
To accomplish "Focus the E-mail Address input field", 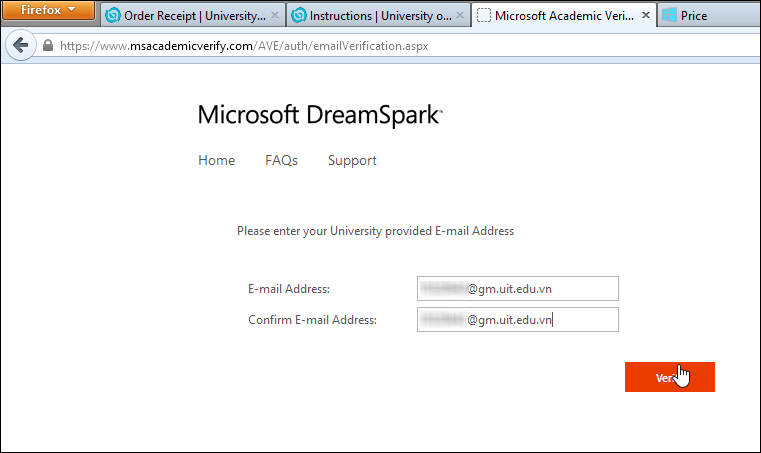I will click(x=517, y=289).
